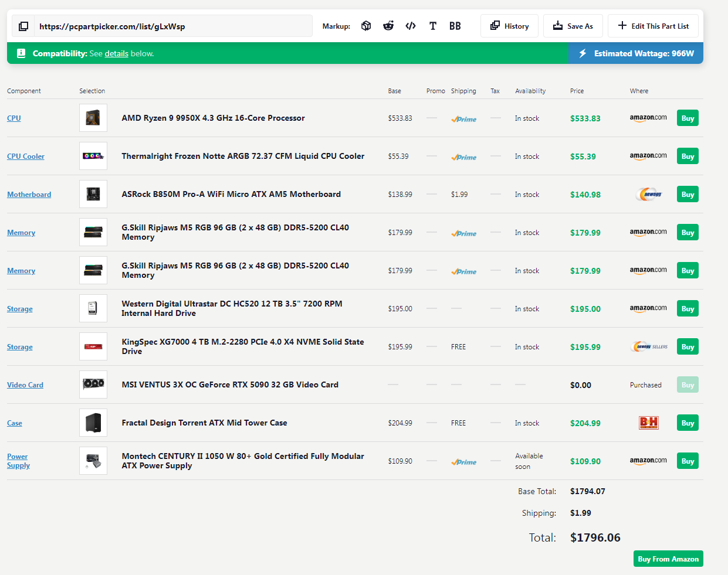Viewport: 728px width, 575px height.
Task: Buy the Western Digital Ultrastar hard drive
Action: coord(688,308)
